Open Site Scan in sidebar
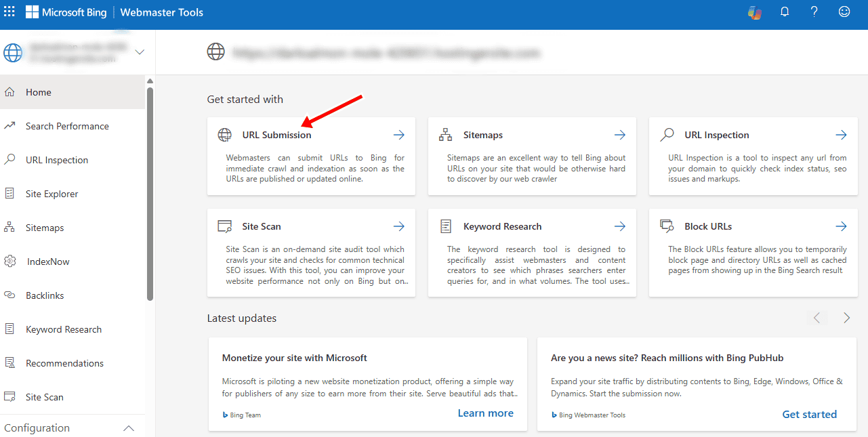 click(x=73, y=397)
